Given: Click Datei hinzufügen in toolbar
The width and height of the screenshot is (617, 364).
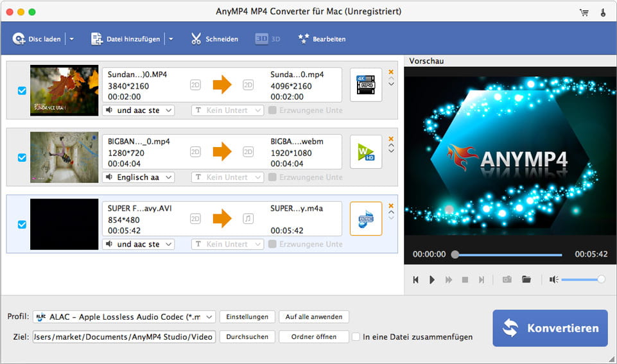Looking at the screenshot, I should click(126, 39).
